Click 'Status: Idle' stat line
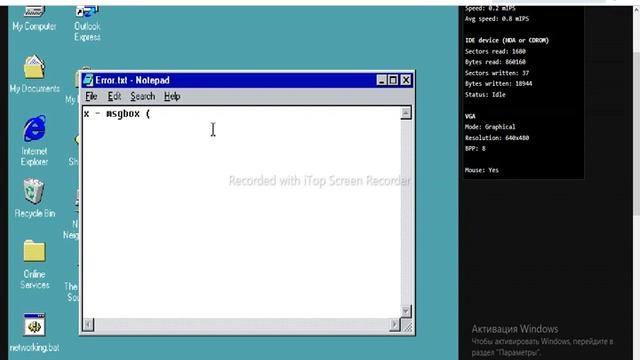Viewport: 640px width, 360px height. pos(485,95)
